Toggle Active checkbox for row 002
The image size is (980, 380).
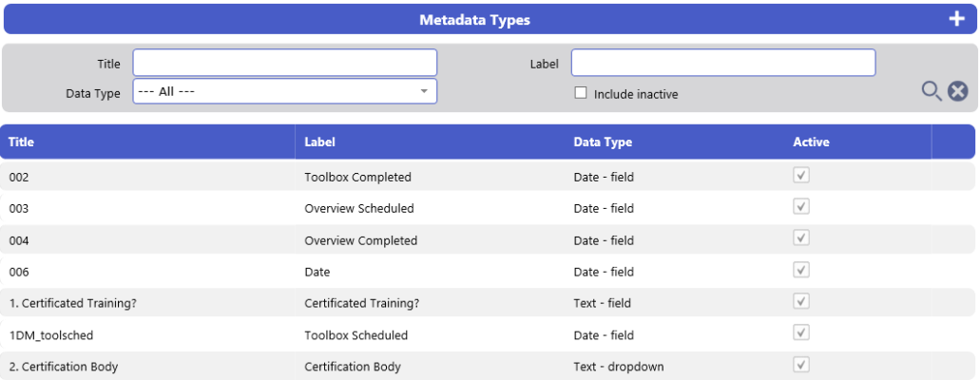(801, 175)
